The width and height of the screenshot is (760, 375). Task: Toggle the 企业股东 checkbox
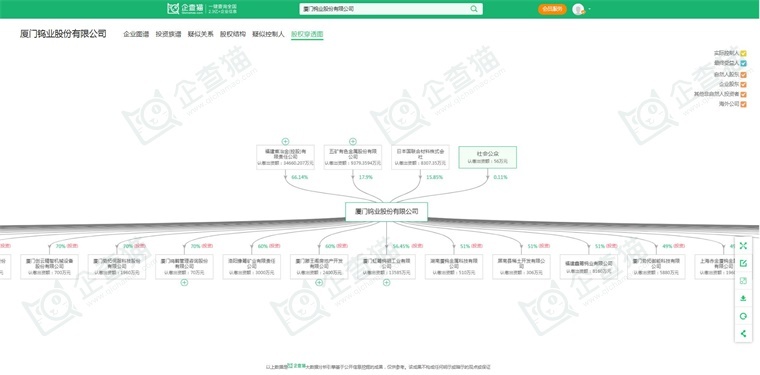[743, 84]
